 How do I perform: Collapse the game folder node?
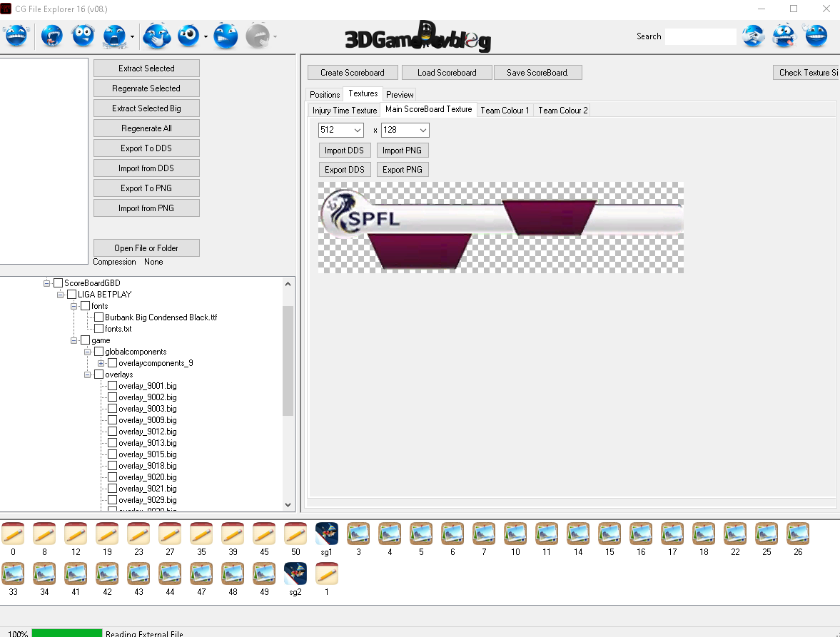click(74, 340)
